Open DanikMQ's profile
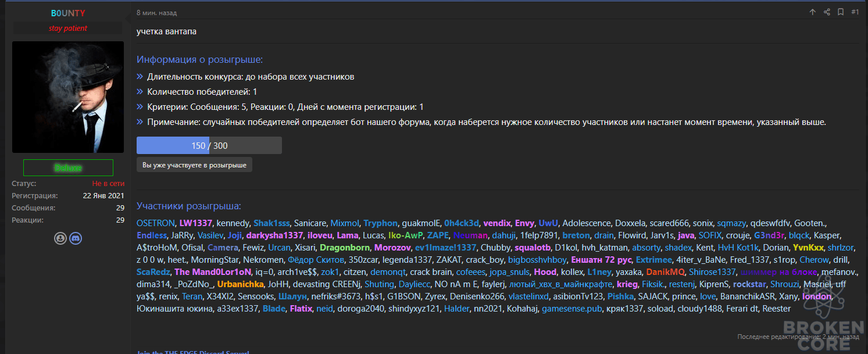This screenshot has width=868, height=354. coord(667,272)
